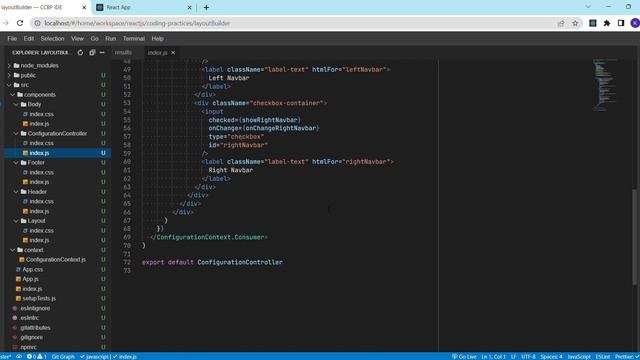Open setupTests.js file
The height and width of the screenshot is (360, 640).
click(39, 298)
